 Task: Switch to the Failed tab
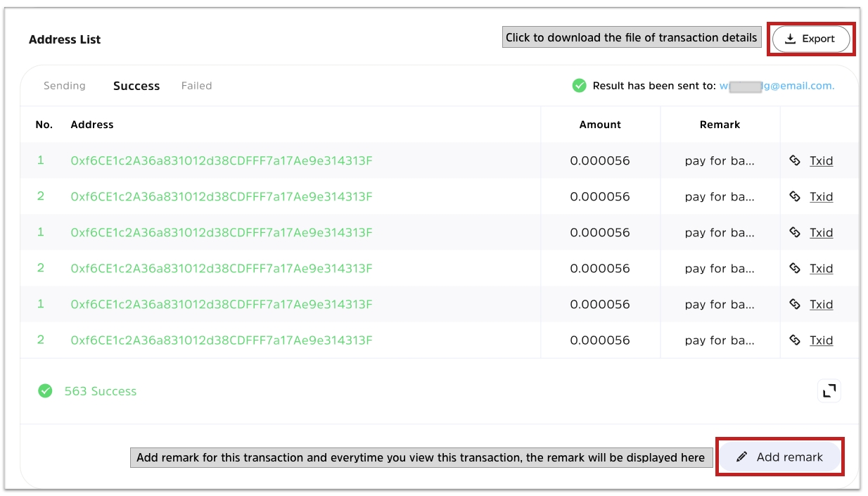196,86
